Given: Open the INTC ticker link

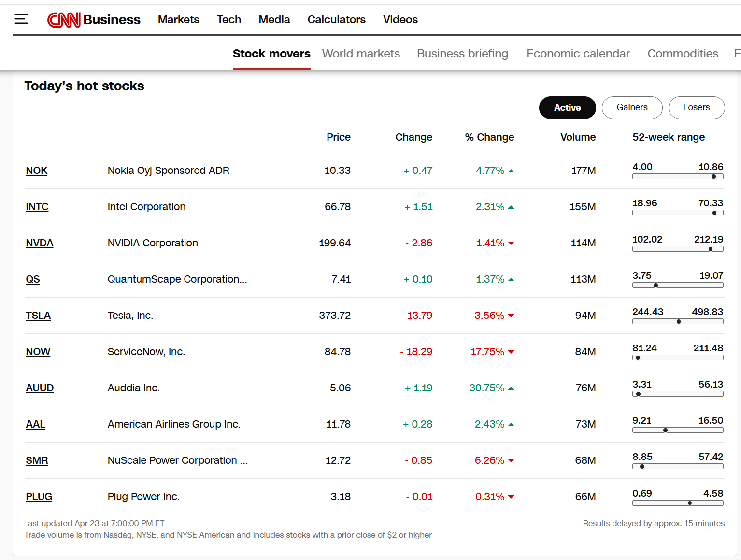Looking at the screenshot, I should pos(37,207).
